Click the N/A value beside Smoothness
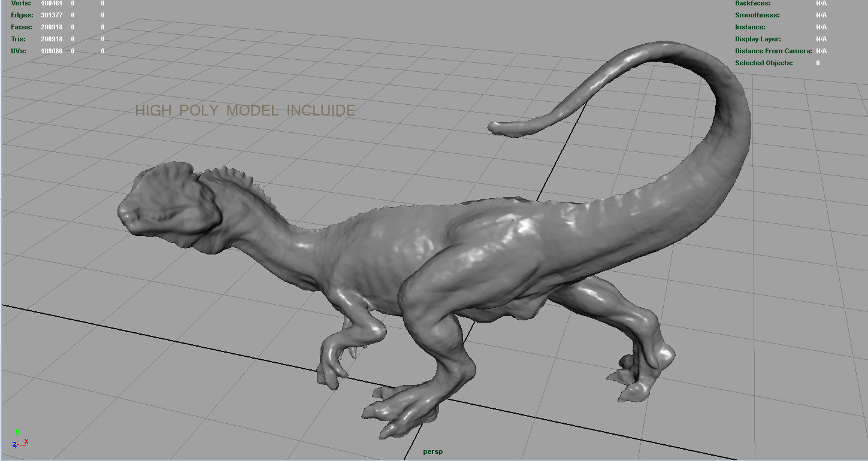The image size is (868, 461). coord(821,15)
